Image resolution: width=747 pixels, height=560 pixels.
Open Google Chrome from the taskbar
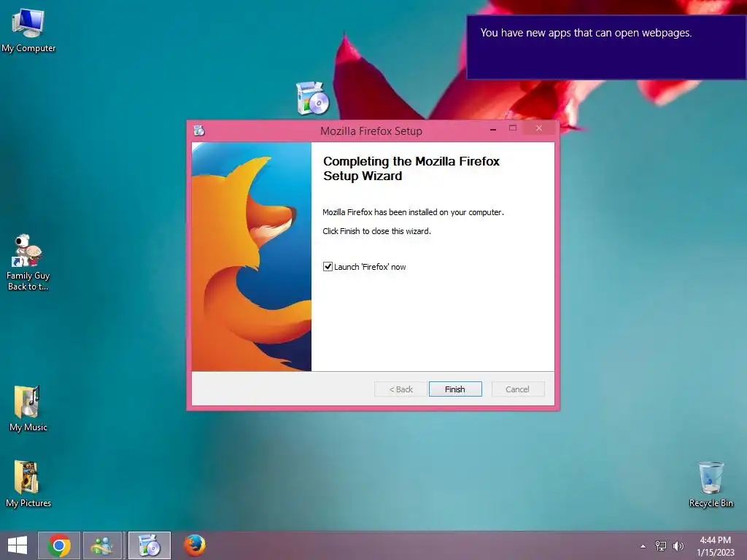[59, 545]
